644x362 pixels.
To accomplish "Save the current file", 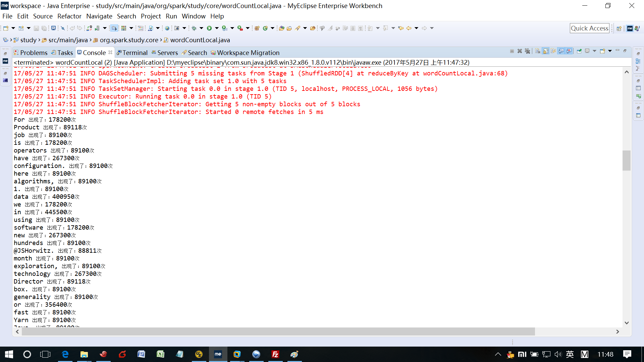I will (36, 28).
